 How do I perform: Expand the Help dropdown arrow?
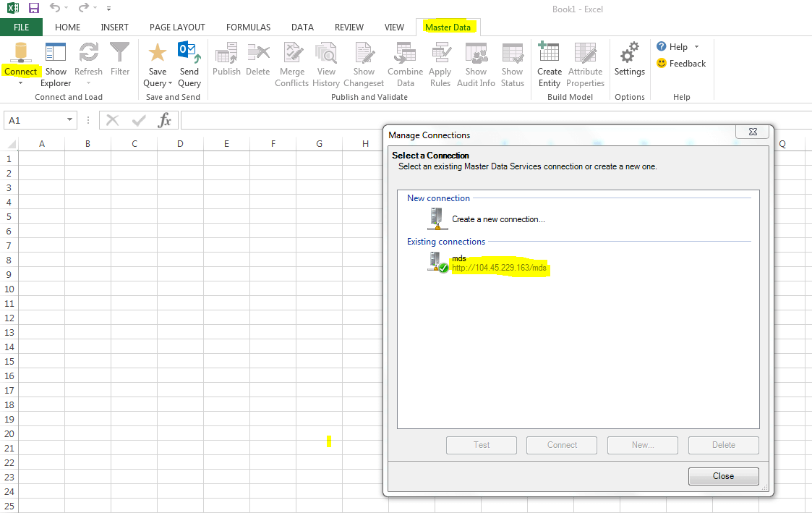696,46
